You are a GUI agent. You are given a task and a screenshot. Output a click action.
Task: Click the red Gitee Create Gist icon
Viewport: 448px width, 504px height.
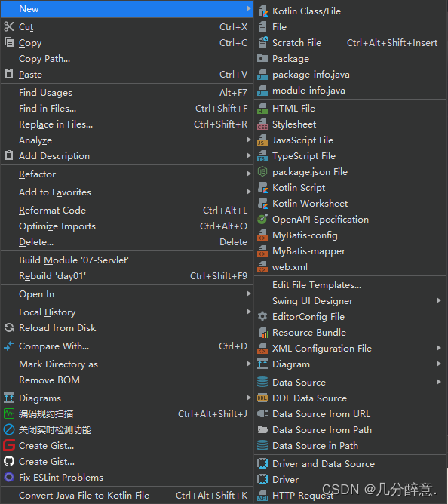(x=9, y=445)
